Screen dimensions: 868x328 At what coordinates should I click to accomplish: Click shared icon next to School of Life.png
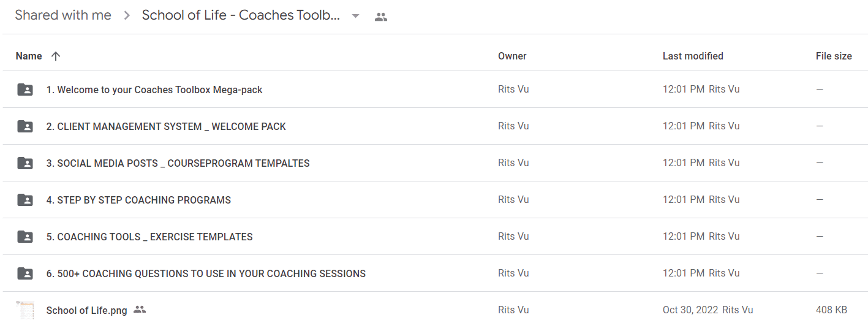click(140, 310)
